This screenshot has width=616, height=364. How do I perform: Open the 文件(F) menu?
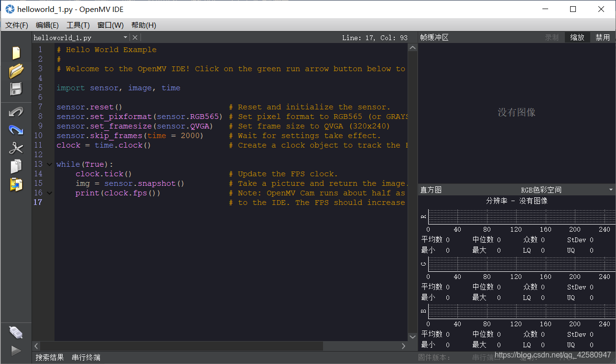click(x=17, y=25)
